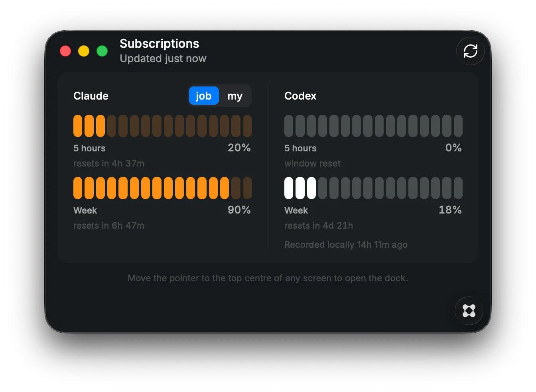Minimize the window with yellow button

[84, 51]
